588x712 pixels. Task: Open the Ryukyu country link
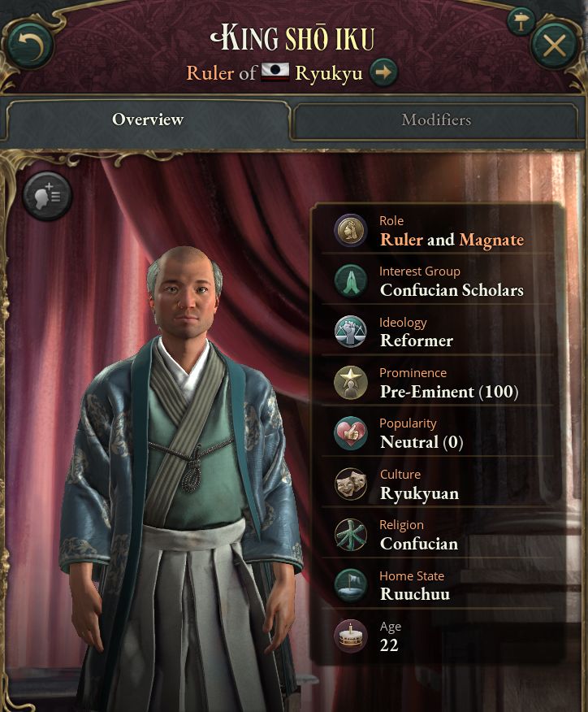[x=328, y=73]
